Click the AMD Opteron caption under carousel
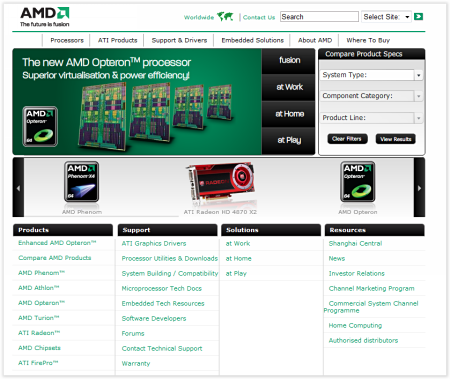 tap(358, 212)
